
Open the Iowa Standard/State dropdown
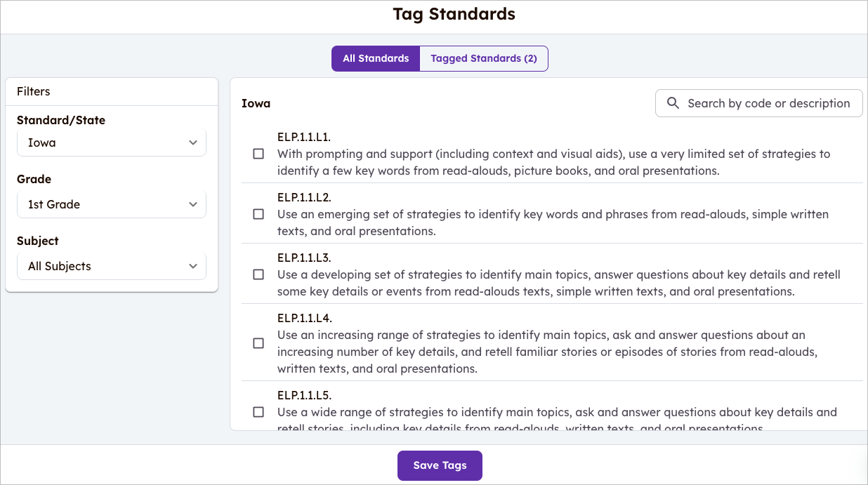pyautogui.click(x=111, y=142)
